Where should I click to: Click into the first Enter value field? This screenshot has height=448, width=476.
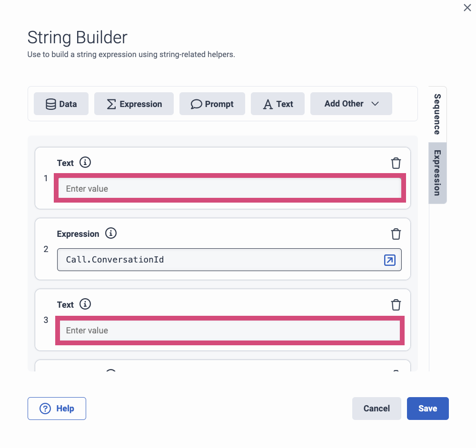(x=229, y=188)
